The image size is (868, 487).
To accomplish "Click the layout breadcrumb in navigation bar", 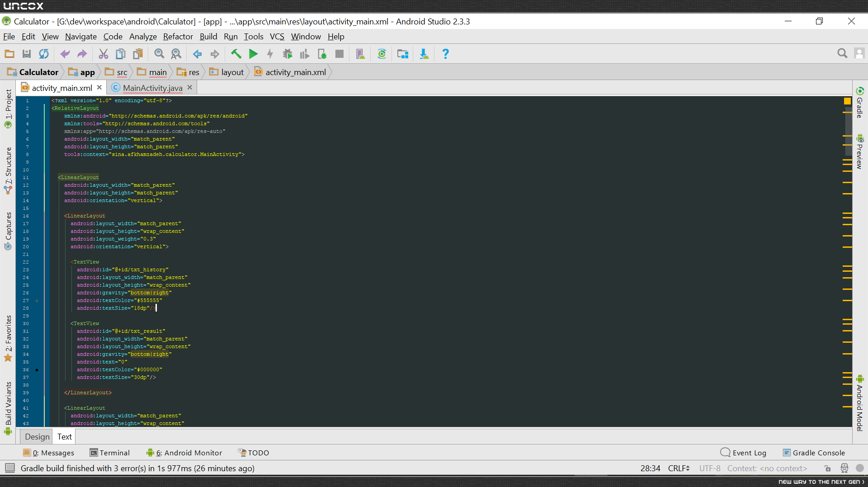I will (227, 72).
